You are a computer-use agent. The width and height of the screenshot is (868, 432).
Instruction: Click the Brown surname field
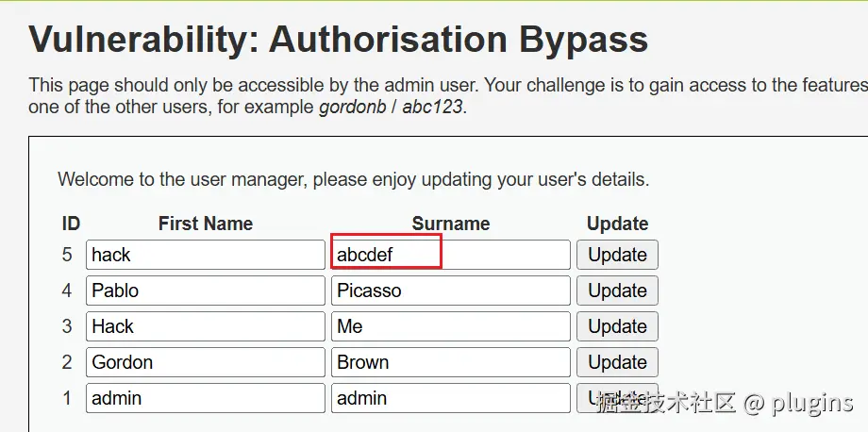[451, 362]
